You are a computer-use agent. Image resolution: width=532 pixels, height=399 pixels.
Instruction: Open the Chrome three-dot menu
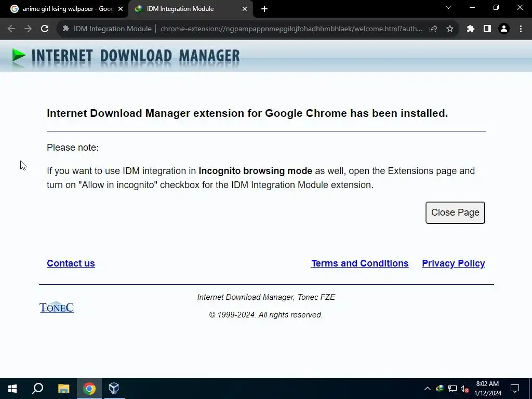[521, 29]
